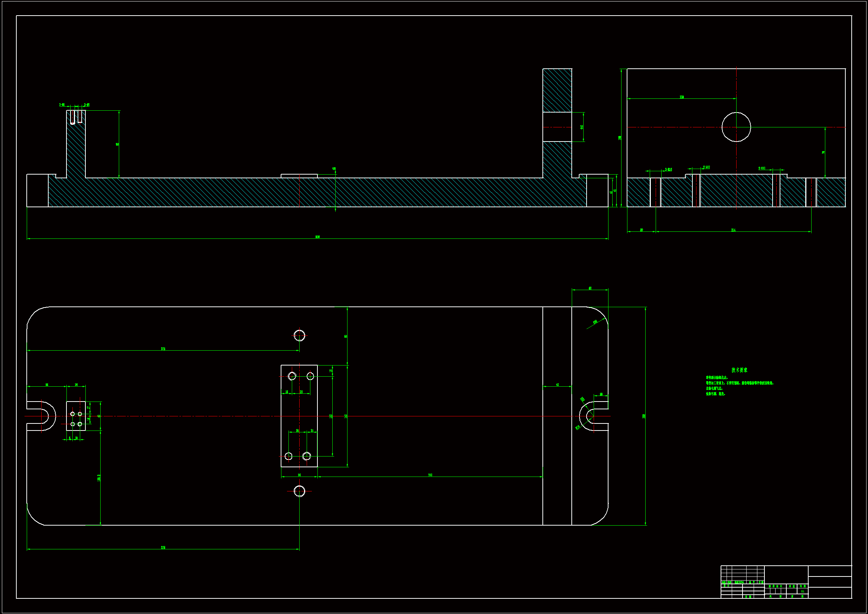Click the technical requirements title text
868x614 pixels.
tap(739, 370)
